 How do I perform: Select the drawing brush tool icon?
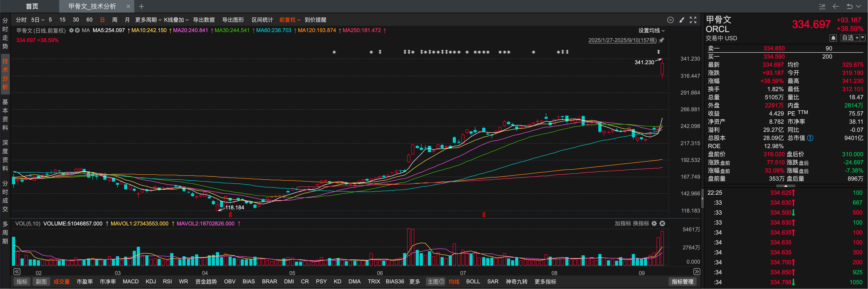(682, 20)
